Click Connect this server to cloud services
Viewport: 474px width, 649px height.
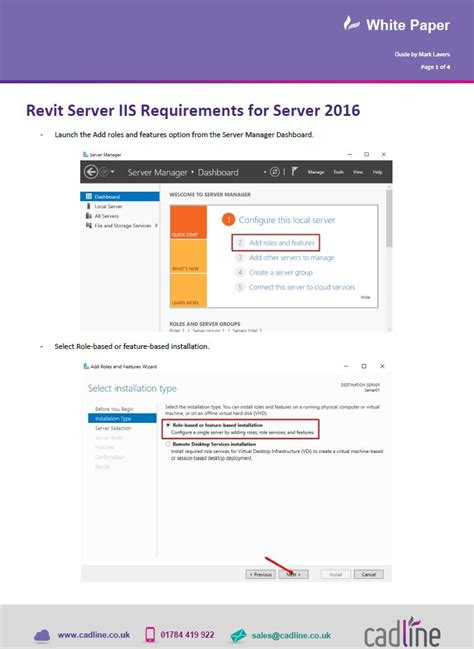(302, 287)
